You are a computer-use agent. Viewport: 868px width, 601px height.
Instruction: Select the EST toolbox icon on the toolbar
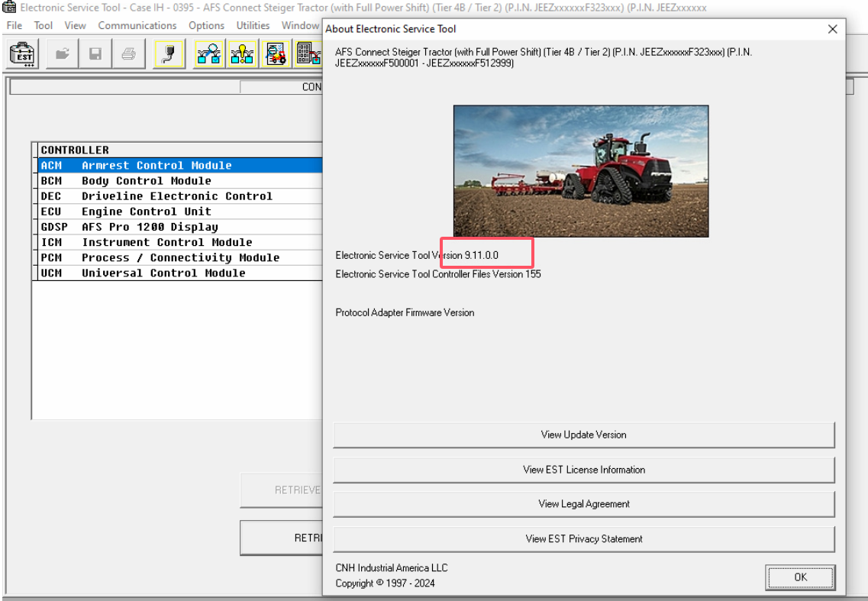pos(21,53)
